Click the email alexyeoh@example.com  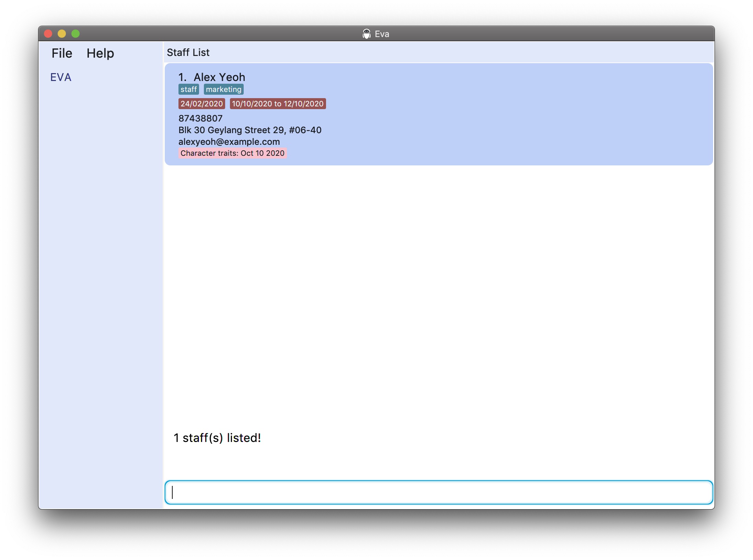click(x=229, y=142)
